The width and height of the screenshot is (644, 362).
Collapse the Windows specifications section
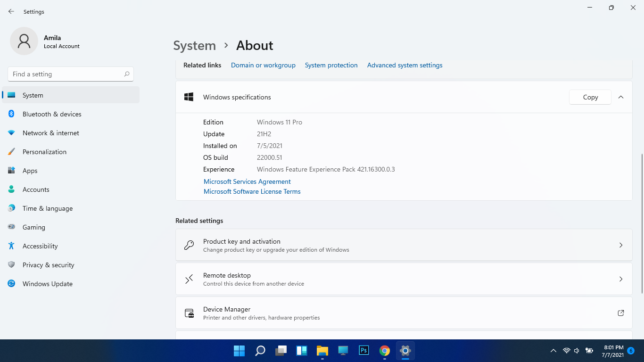pos(621,97)
